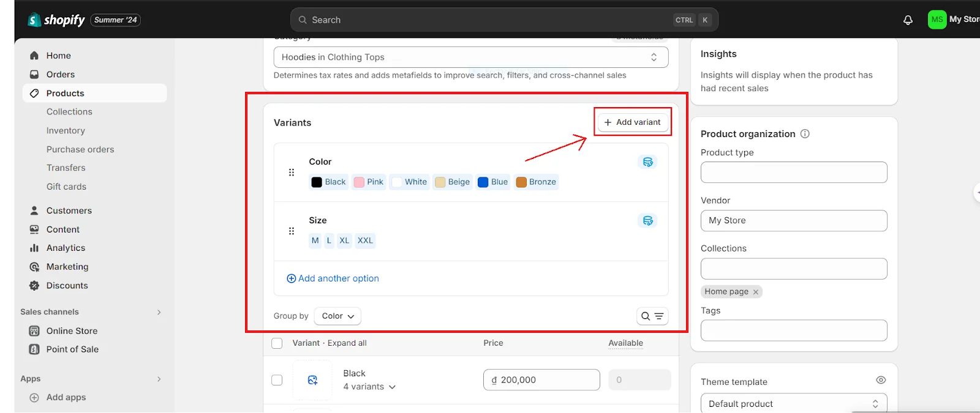Image resolution: width=980 pixels, height=413 pixels.
Task: Select the Bronze color value
Action: tap(536, 182)
